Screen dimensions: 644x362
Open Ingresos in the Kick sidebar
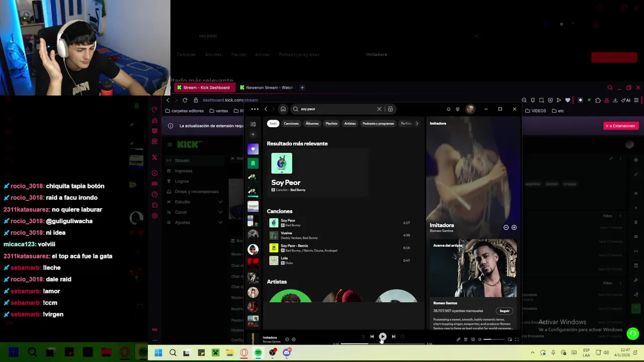coord(184,171)
